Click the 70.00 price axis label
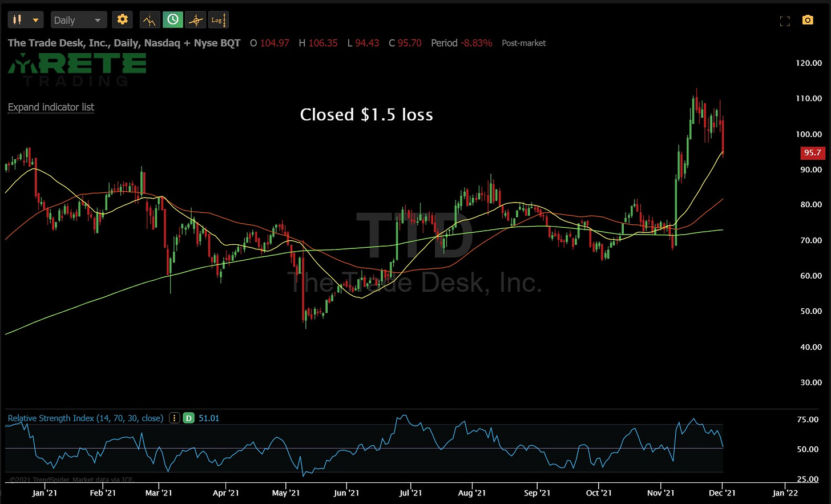The height and width of the screenshot is (504, 831). [x=811, y=240]
